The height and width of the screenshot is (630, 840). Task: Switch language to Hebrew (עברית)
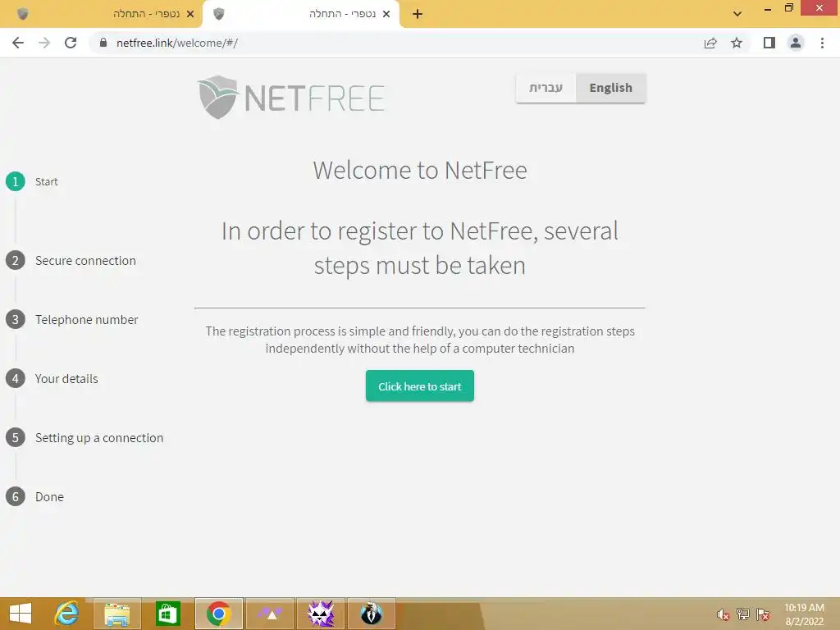pos(546,88)
